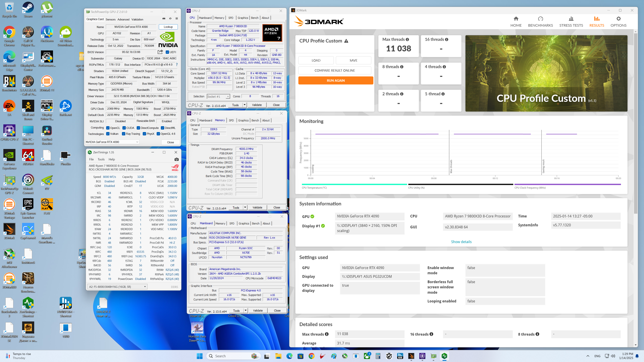Screen dimensions: 644x362
Task: Open the Tools menu in ZenTimings
Action: [x=101, y=159]
